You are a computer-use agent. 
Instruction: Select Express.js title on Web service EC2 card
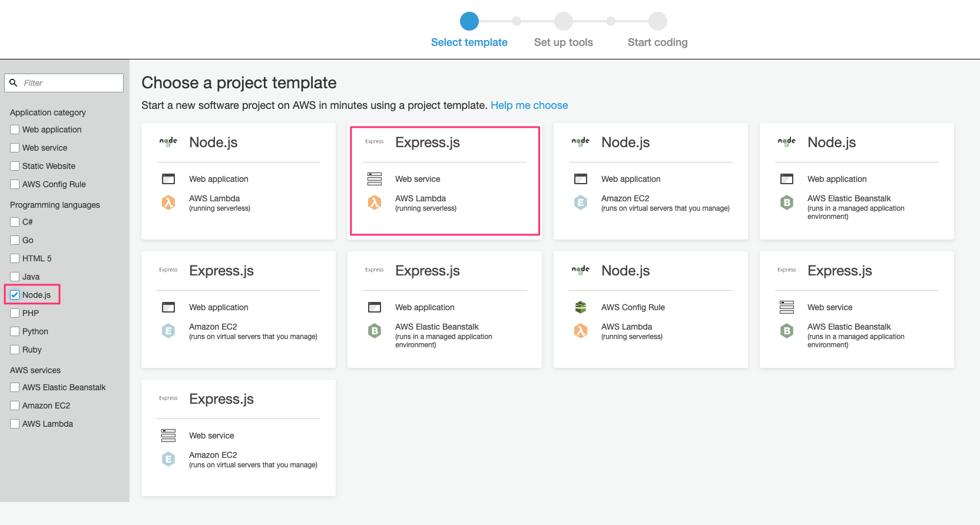tap(221, 399)
